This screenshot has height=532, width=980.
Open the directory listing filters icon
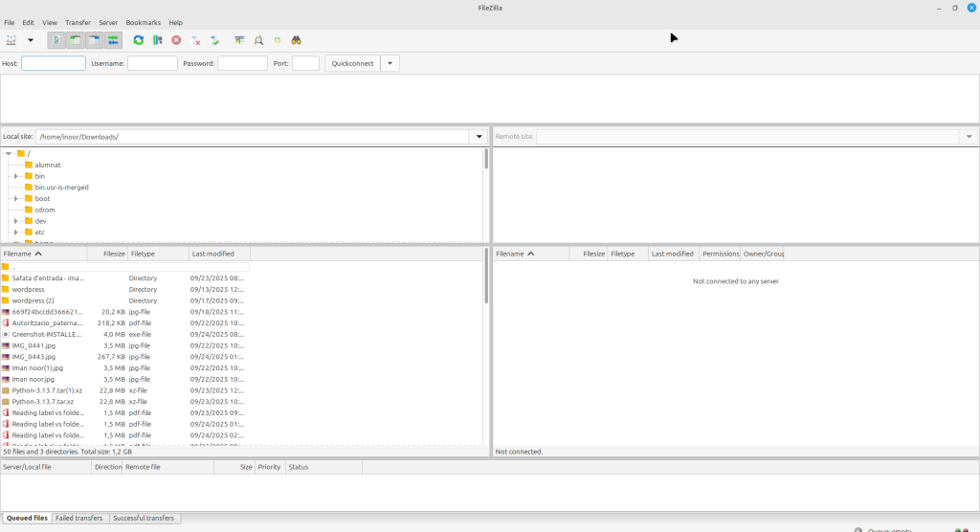(x=239, y=40)
